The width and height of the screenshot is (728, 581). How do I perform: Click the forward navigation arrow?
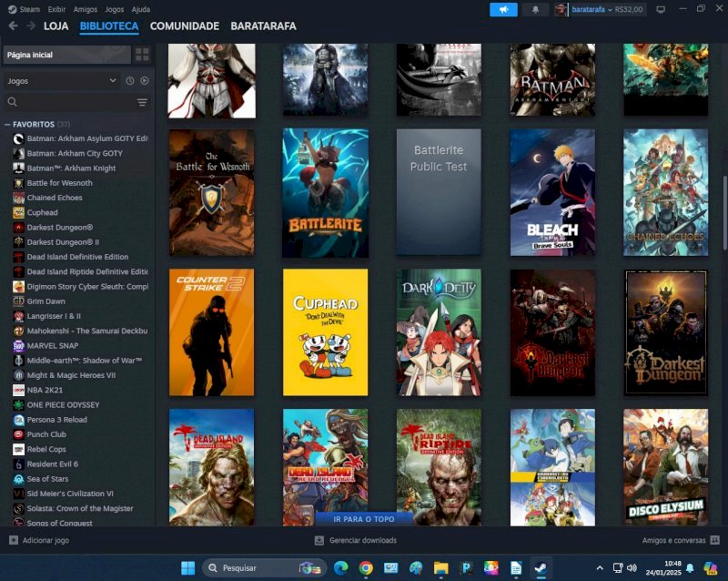tap(31, 26)
